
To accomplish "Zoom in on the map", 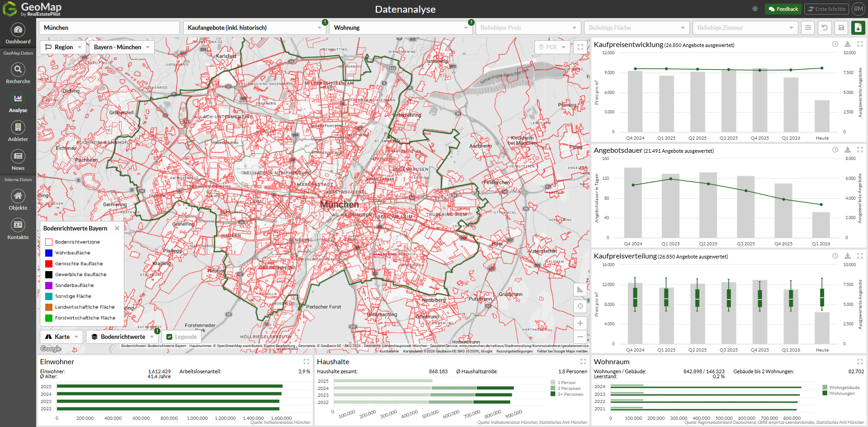I will click(580, 323).
